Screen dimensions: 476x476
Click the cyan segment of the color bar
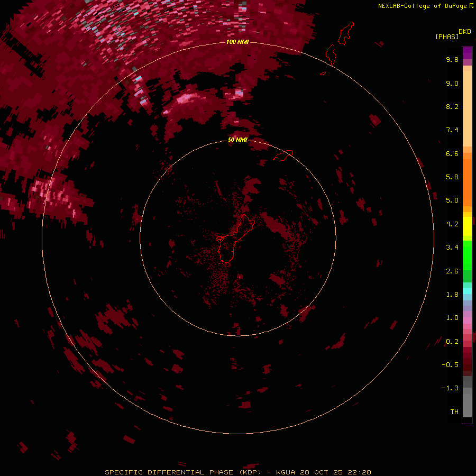coord(467,291)
